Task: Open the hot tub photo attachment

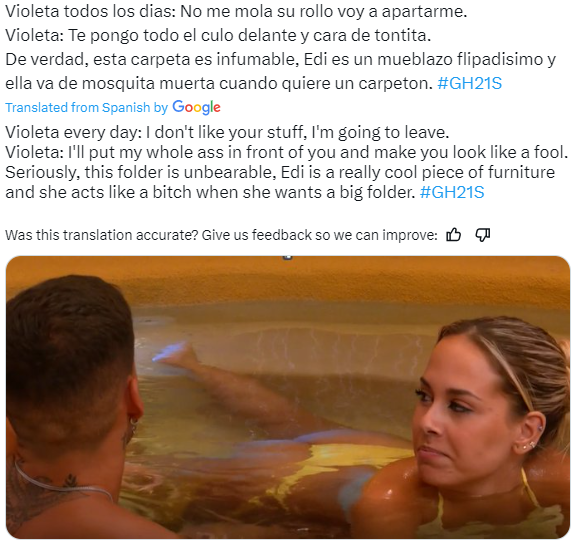Action: (288, 397)
